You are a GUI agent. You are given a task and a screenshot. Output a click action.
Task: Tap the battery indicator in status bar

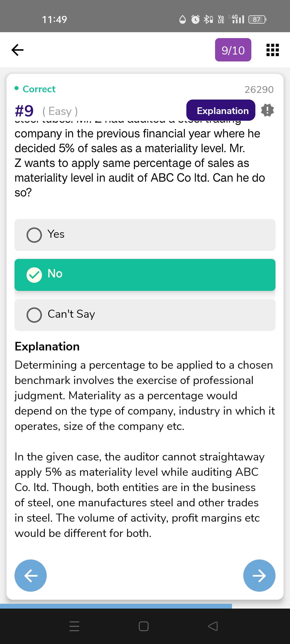point(257,19)
